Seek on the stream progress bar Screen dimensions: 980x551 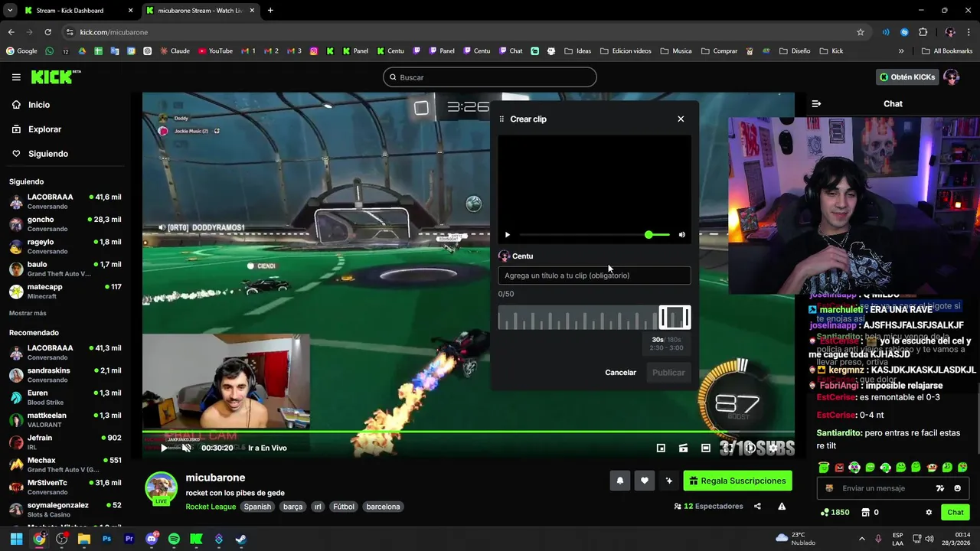(x=468, y=432)
